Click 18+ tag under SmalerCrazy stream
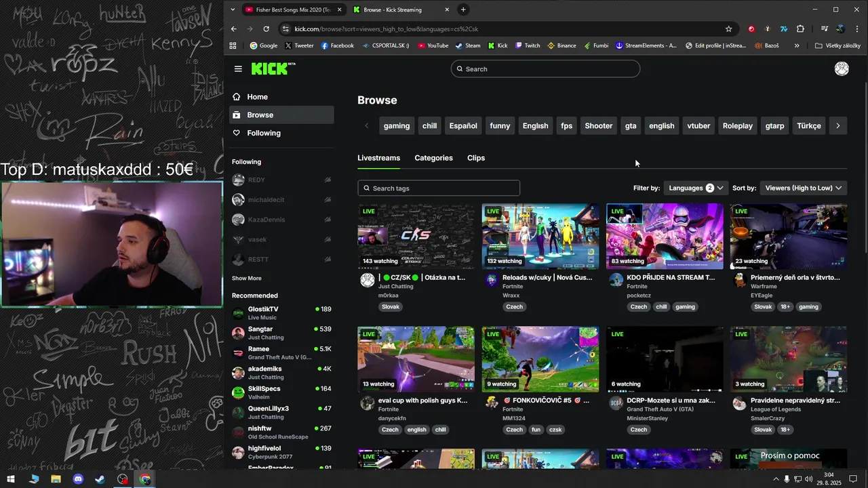 click(785, 430)
